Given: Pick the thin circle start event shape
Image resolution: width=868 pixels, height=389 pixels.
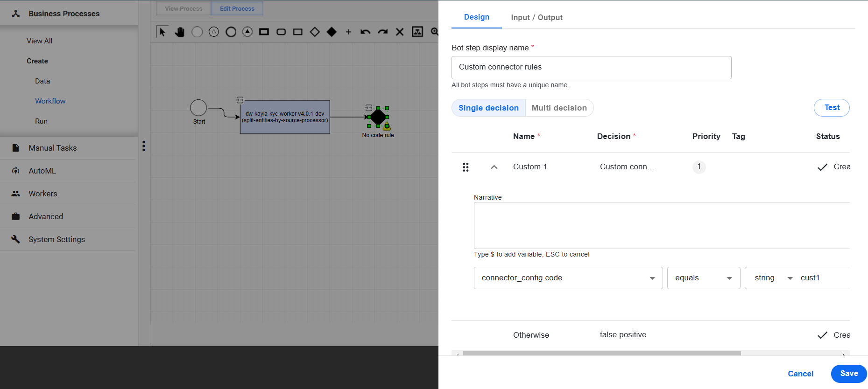Looking at the screenshot, I should pyautogui.click(x=197, y=32).
